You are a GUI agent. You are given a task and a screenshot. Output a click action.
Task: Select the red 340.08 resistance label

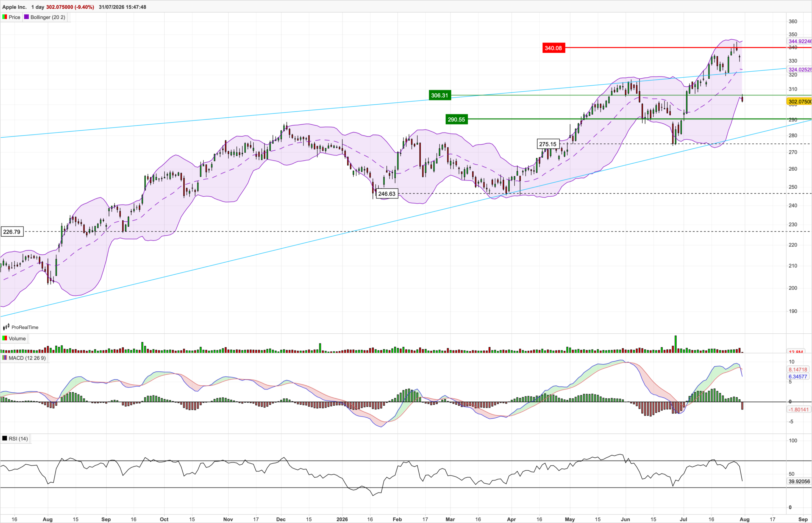point(553,48)
